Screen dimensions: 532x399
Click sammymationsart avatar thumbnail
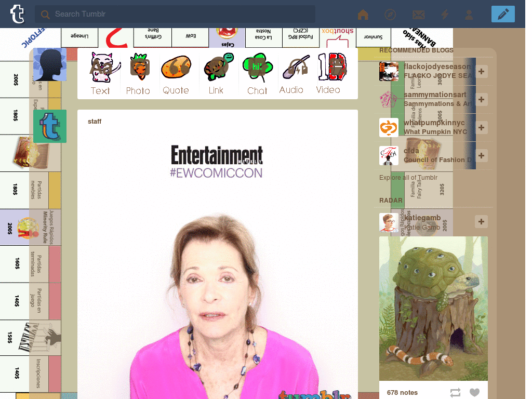[x=389, y=99]
